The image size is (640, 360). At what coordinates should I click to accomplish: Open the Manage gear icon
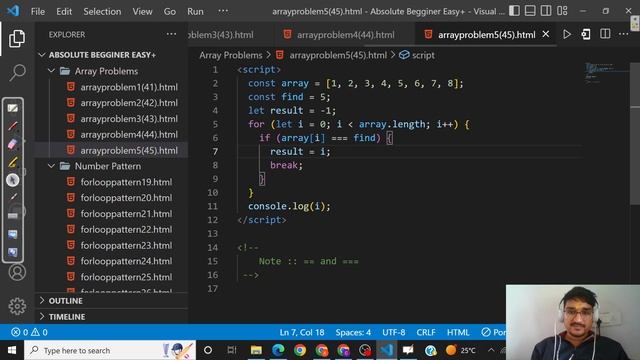[17, 306]
